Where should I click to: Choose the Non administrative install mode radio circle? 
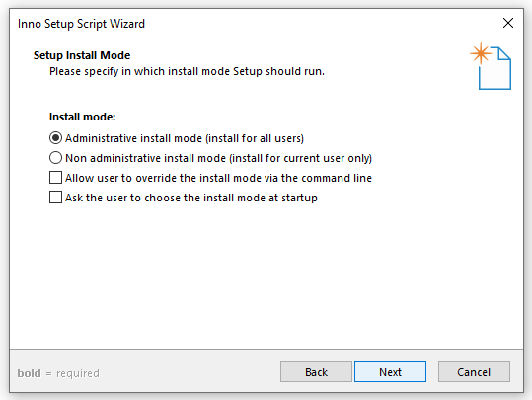[55, 158]
